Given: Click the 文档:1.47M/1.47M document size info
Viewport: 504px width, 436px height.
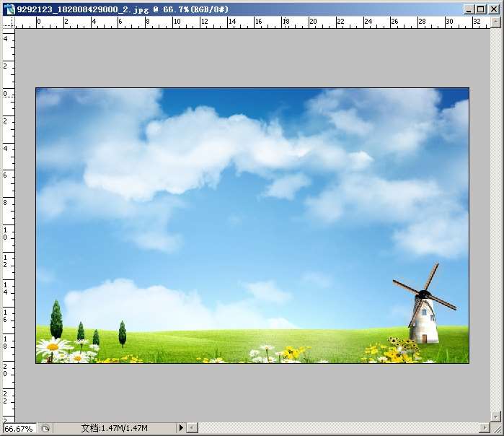Looking at the screenshot, I should coord(114,428).
